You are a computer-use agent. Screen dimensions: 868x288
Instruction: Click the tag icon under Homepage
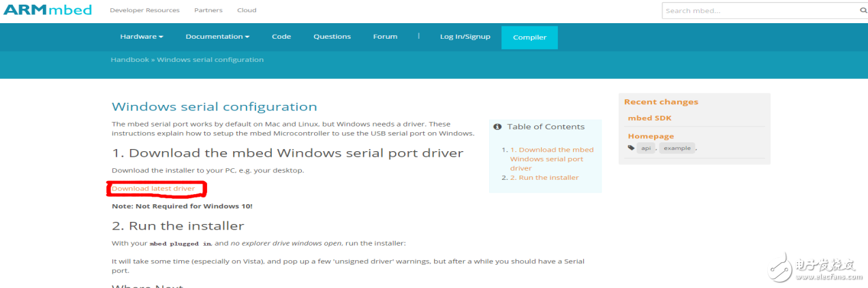click(x=631, y=148)
